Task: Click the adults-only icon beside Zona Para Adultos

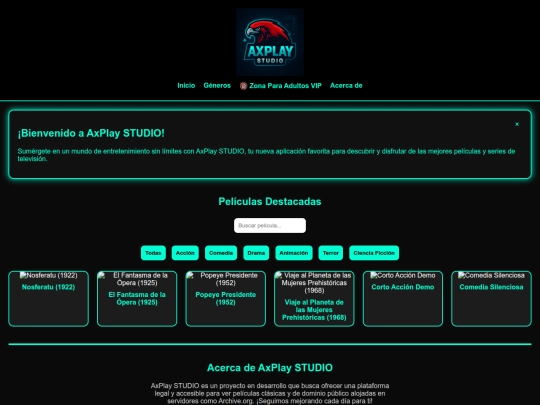Action: pyautogui.click(x=243, y=86)
